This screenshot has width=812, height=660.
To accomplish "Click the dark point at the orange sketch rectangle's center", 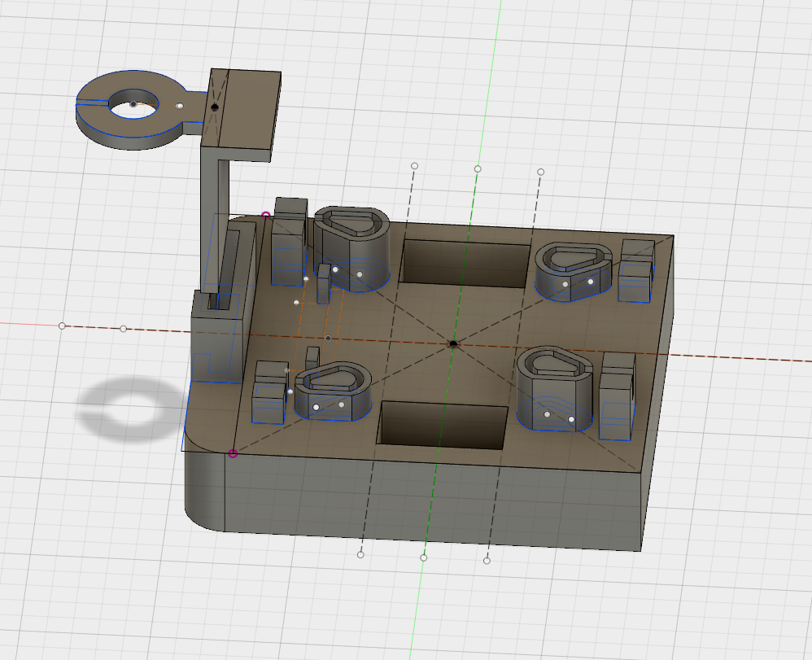I will pos(328,339).
